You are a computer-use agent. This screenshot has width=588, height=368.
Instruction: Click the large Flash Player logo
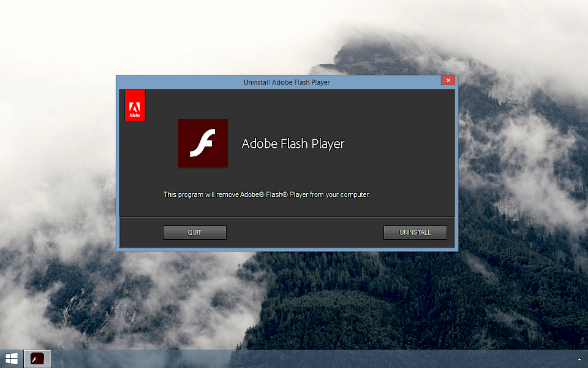(203, 143)
